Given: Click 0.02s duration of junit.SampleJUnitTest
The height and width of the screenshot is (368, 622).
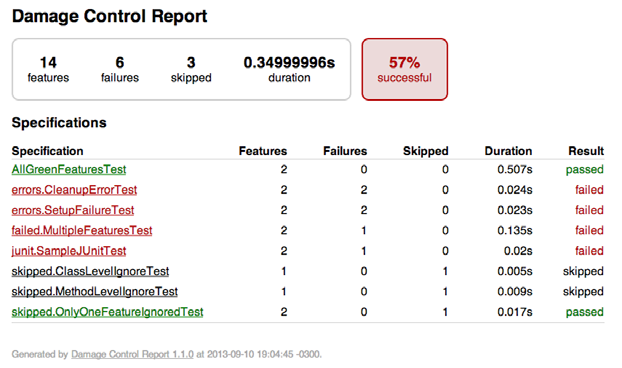Looking at the screenshot, I should click(x=518, y=251).
